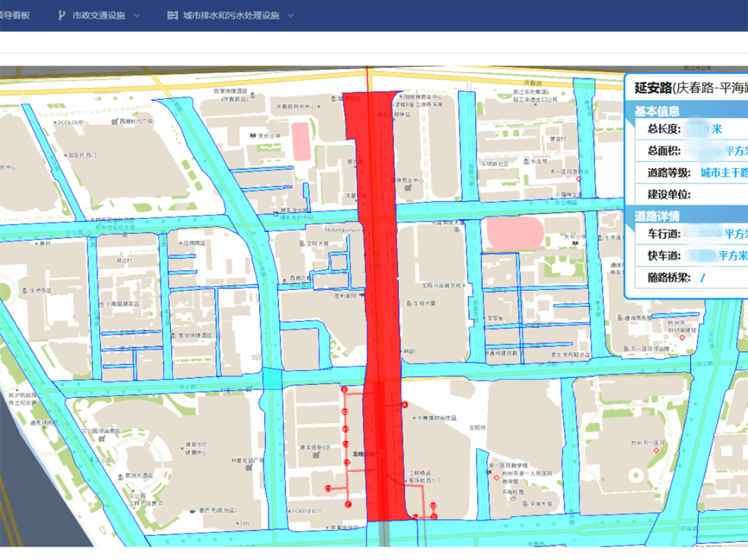Click the 城市主干路 road grade value
Screen dimensions: 748x560
click(724, 172)
